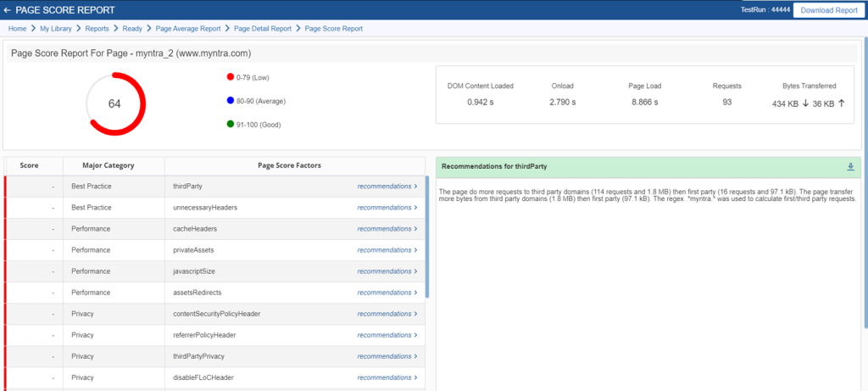The width and height of the screenshot is (868, 391).
Task: Click the green Good score legend dot
Action: pyautogui.click(x=231, y=125)
